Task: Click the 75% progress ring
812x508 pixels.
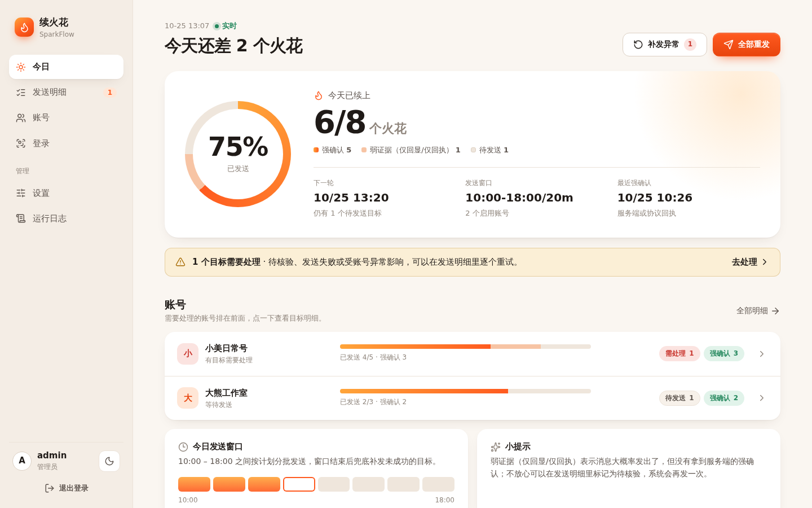Action: pyautogui.click(x=238, y=154)
